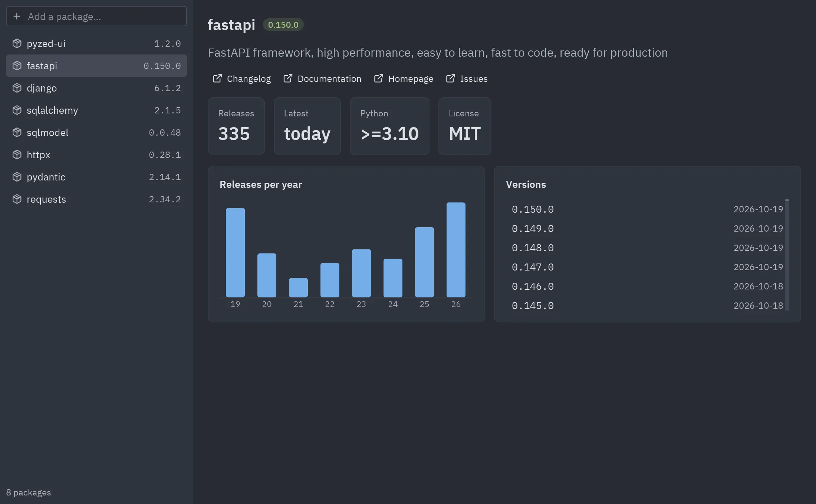Focus the Add a package input field
The width and height of the screenshot is (816, 504).
(x=96, y=16)
